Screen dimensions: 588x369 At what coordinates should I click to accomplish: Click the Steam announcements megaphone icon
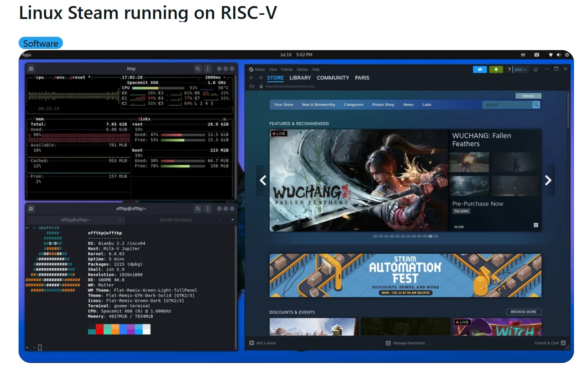480,69
